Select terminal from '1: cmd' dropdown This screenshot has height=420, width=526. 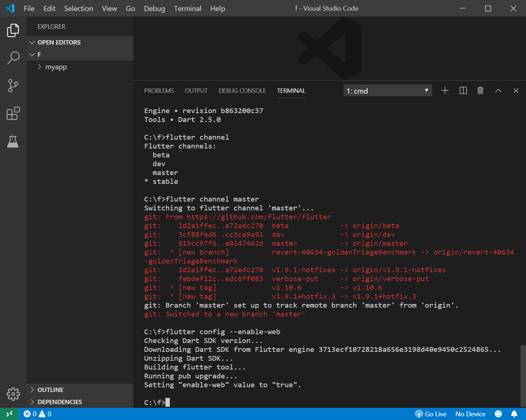tap(387, 91)
